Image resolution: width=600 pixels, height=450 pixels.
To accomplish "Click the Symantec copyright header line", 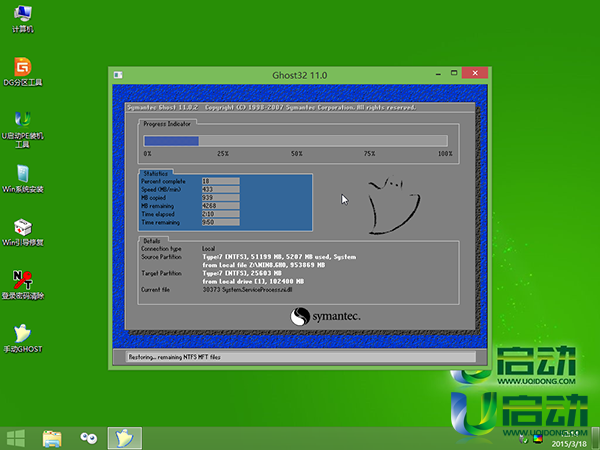I will 271,108.
